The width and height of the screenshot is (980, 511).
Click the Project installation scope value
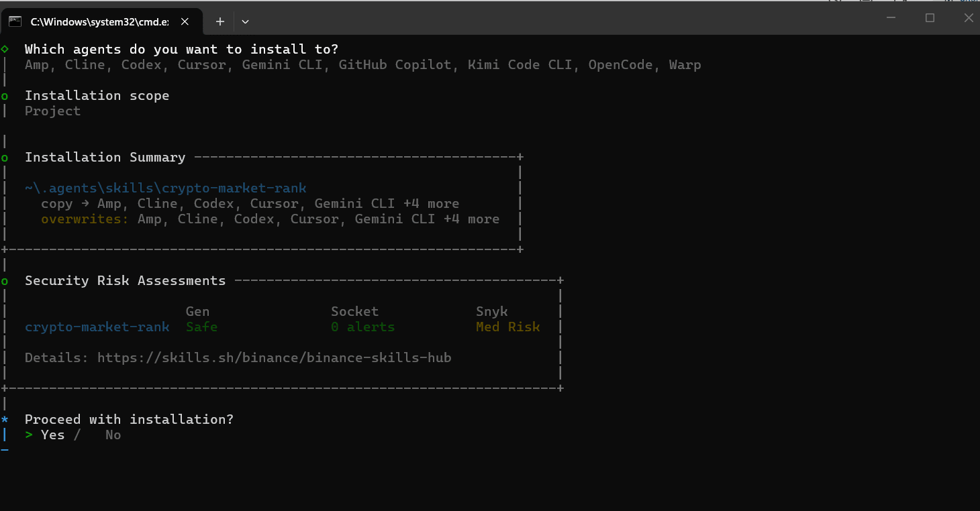tap(52, 111)
